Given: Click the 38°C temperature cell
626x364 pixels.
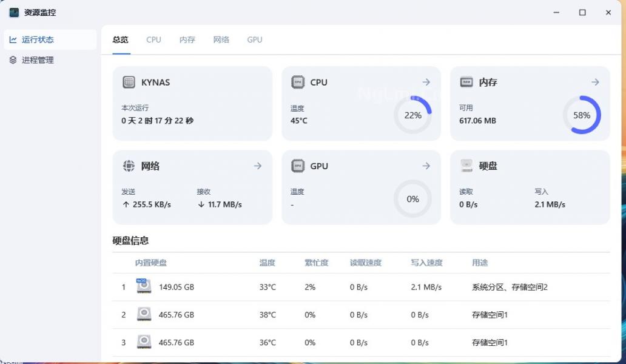Looking at the screenshot, I should click(x=268, y=315).
